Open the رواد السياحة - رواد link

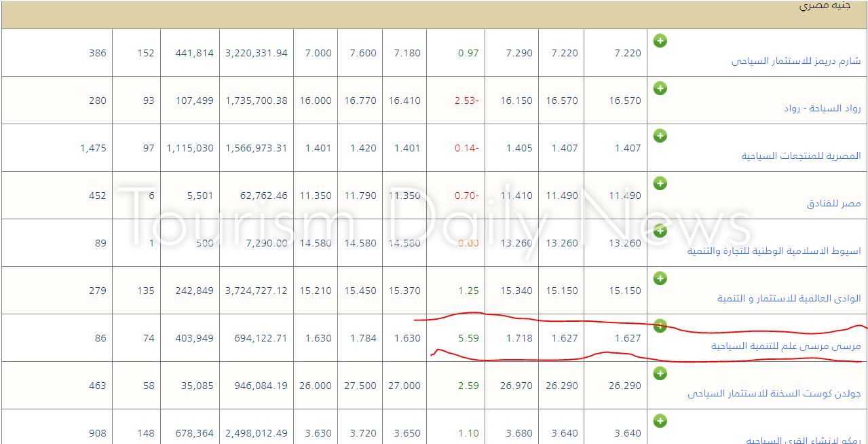(x=822, y=109)
